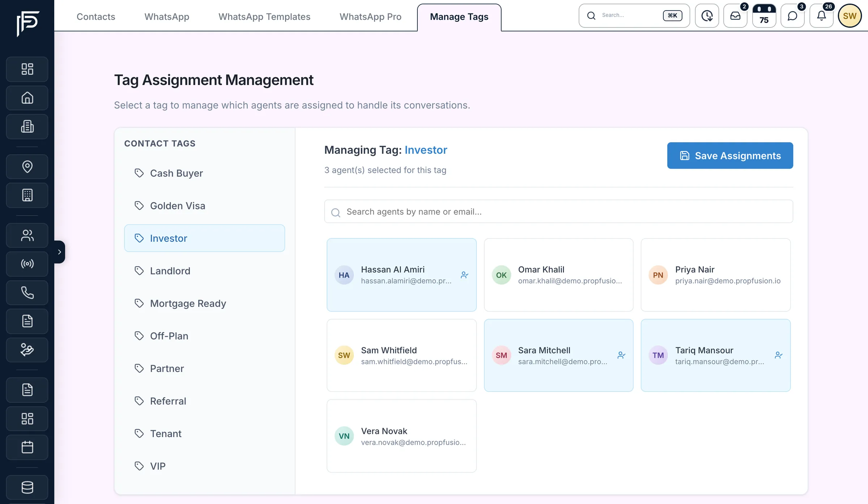Viewport: 868px width, 504px height.
Task: Switch to the Contacts tab
Action: (96, 17)
